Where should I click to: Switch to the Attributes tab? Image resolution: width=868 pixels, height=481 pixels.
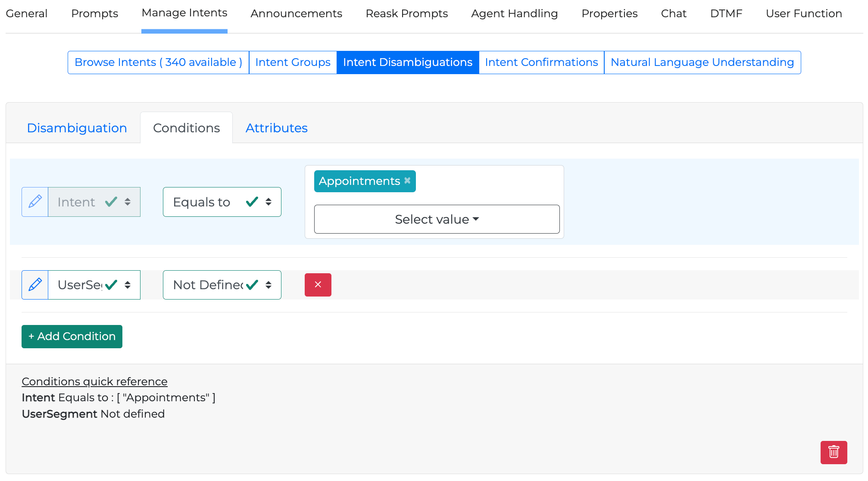tap(276, 128)
